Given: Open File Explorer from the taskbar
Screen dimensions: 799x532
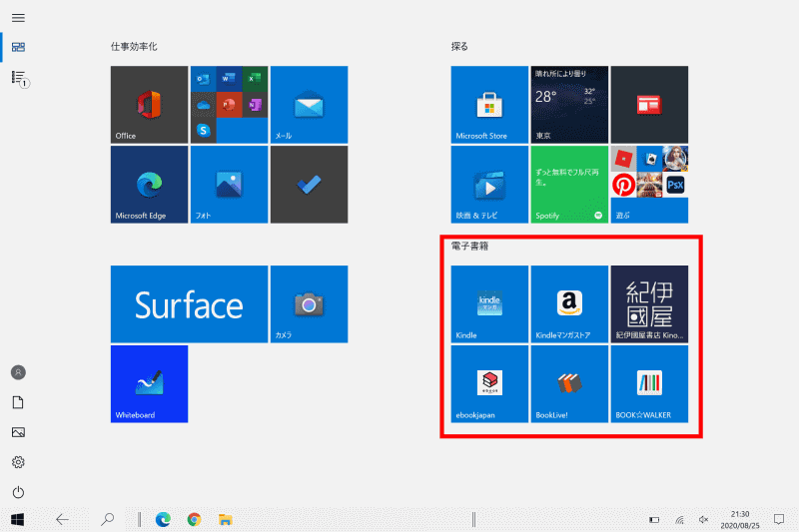Looking at the screenshot, I should pyautogui.click(x=226, y=520).
